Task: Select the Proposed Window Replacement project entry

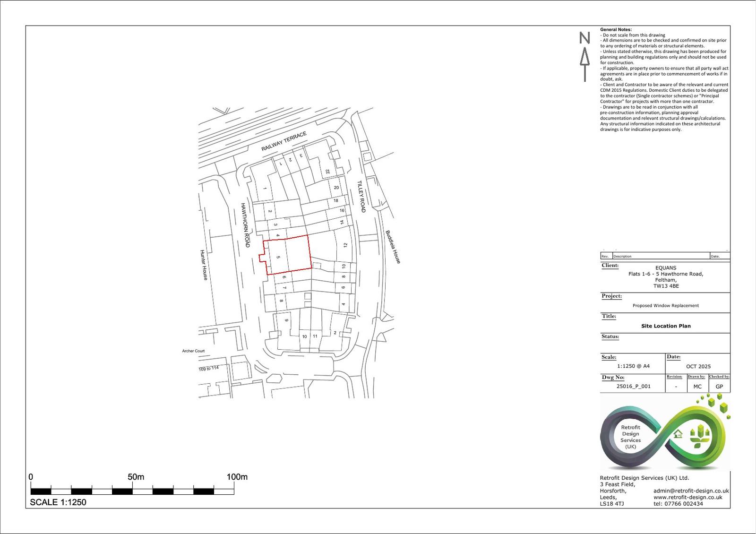Action: [666, 305]
